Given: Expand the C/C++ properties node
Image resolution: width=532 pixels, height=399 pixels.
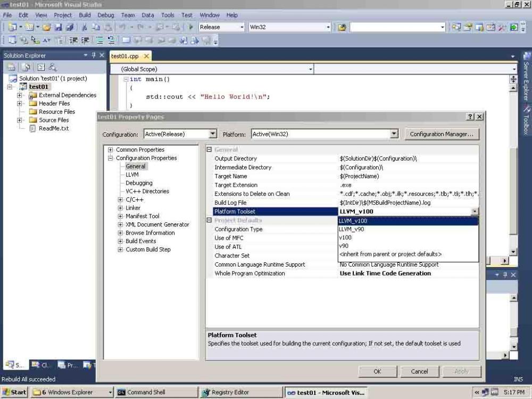Looking at the screenshot, I should tap(120, 199).
